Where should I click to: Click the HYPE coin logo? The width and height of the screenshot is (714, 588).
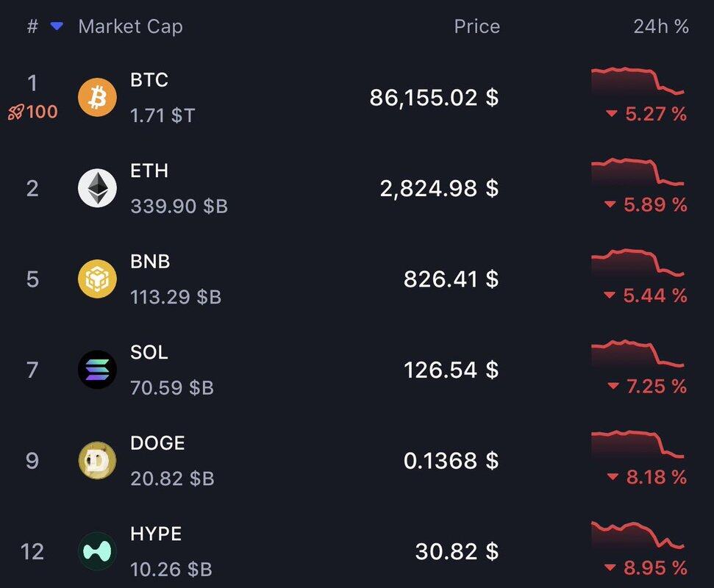pyautogui.click(x=97, y=551)
